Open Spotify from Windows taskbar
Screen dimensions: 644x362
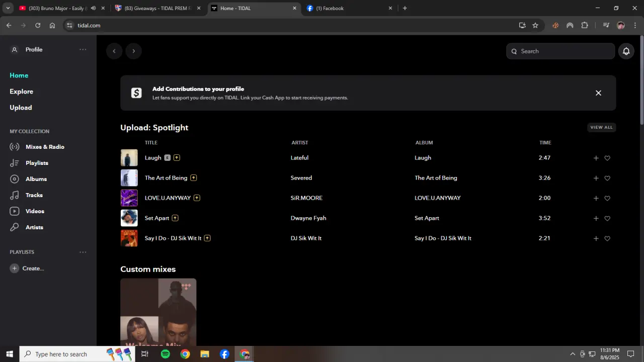pyautogui.click(x=166, y=354)
